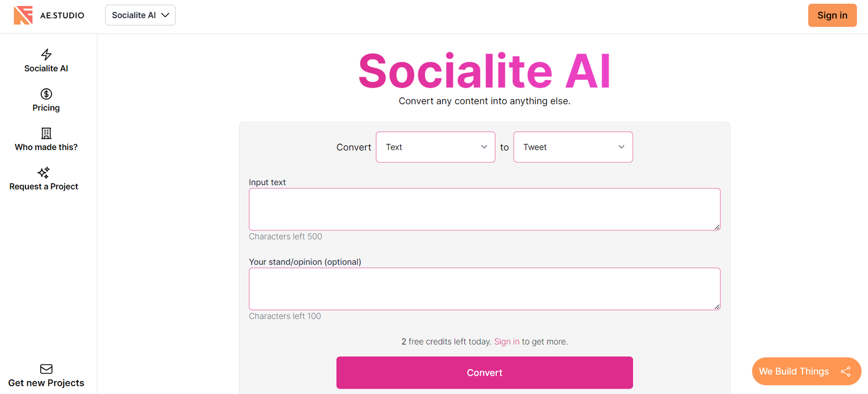Click the We Build Things button
868x394 pixels.
pos(794,371)
